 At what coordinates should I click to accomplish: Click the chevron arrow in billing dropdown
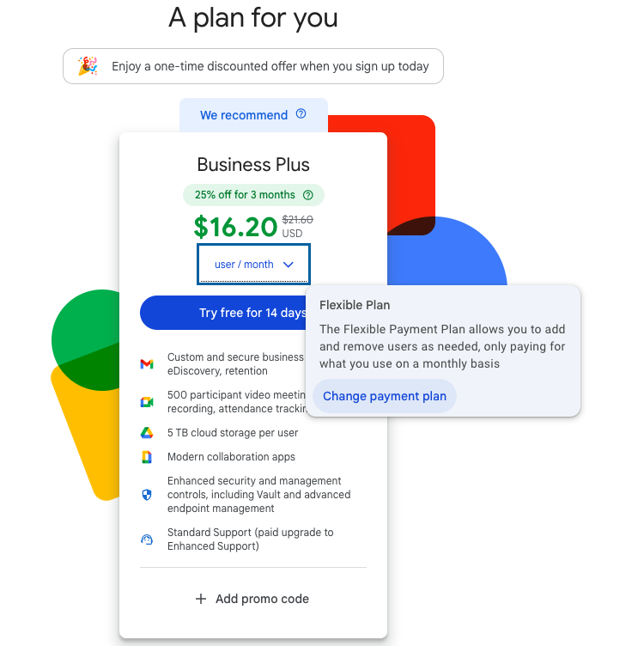click(289, 265)
